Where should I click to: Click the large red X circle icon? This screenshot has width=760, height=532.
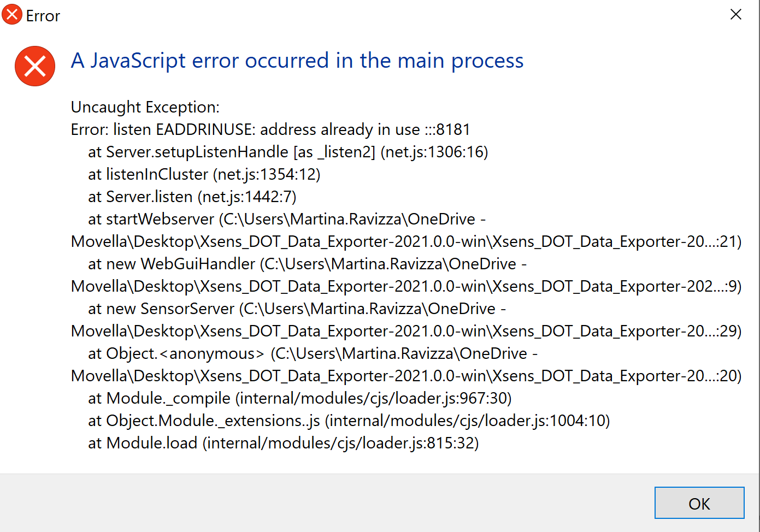click(x=35, y=66)
